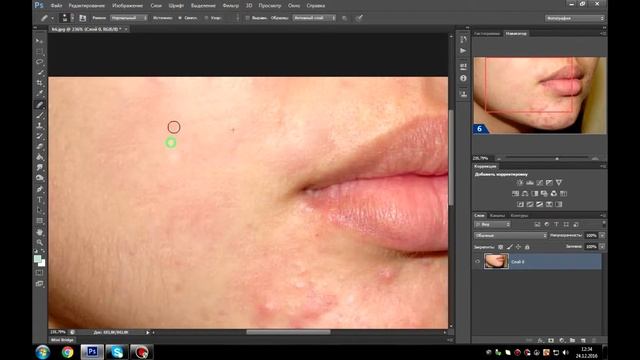The image size is (640, 360).
Task: Select the Path Selection tool
Action: pos(39,210)
